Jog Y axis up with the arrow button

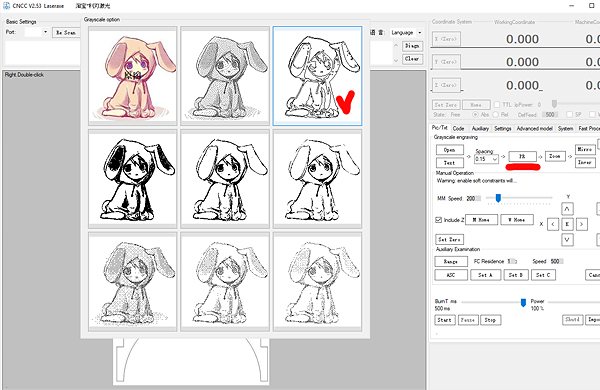coord(567,209)
